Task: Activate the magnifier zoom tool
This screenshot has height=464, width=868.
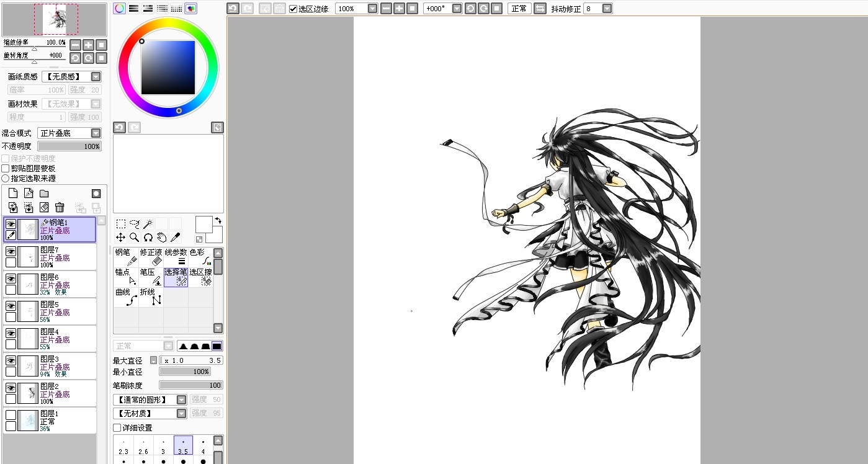Action: (134, 237)
